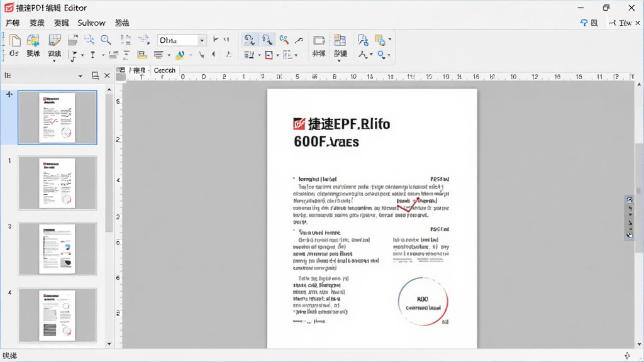Open the menu right of Sultoow
The image size is (644, 362).
click(122, 23)
